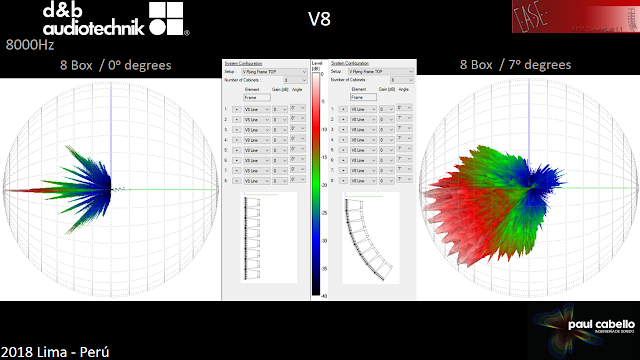Open Number of Cabinets dropdown in left panel
This screenshot has width=640, height=360.
click(x=295, y=80)
